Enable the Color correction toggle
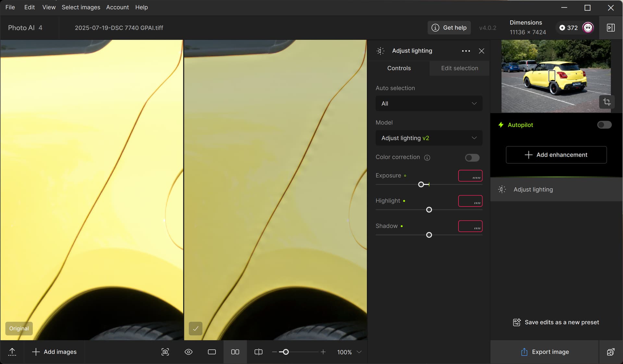This screenshot has width=623, height=364. click(x=472, y=158)
